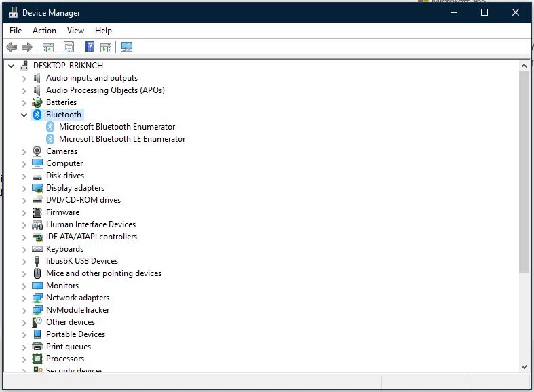Select the DVD/CD-ROM drives icon

(37, 200)
